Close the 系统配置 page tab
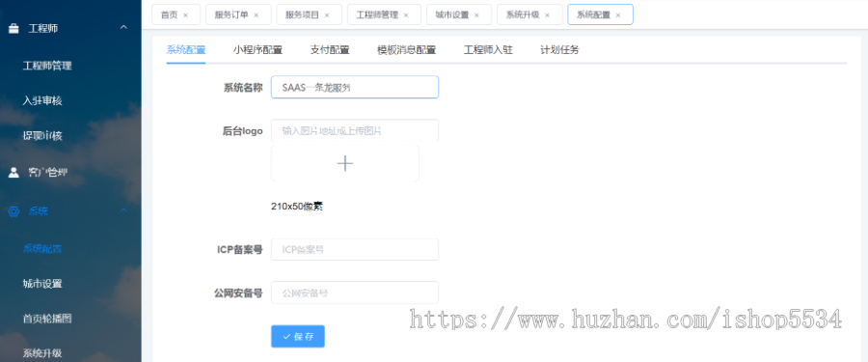The width and height of the screenshot is (868, 362). [618, 15]
